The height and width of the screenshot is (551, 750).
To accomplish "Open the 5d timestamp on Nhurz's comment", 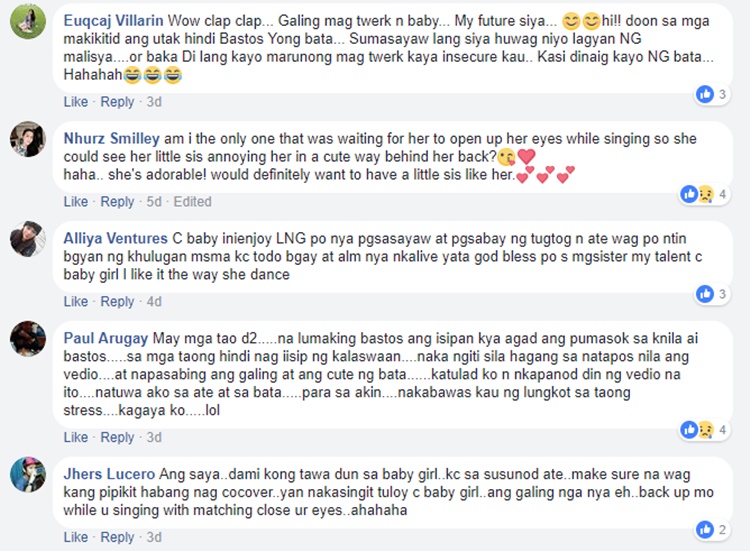I will pyautogui.click(x=154, y=202).
